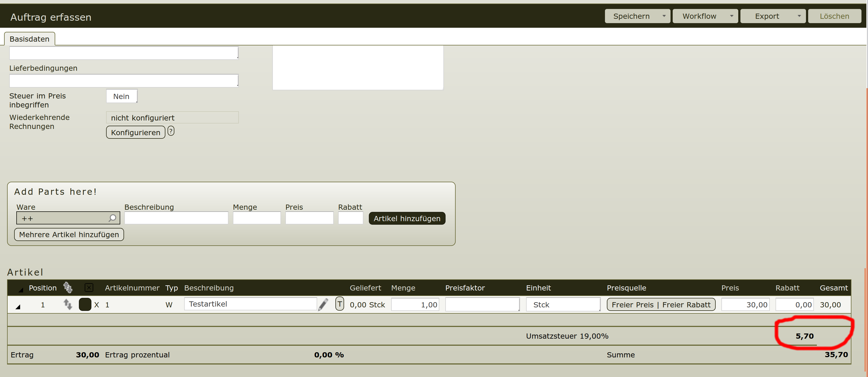Click the renumber positions icon in header
The height and width of the screenshot is (377, 868).
tap(68, 288)
